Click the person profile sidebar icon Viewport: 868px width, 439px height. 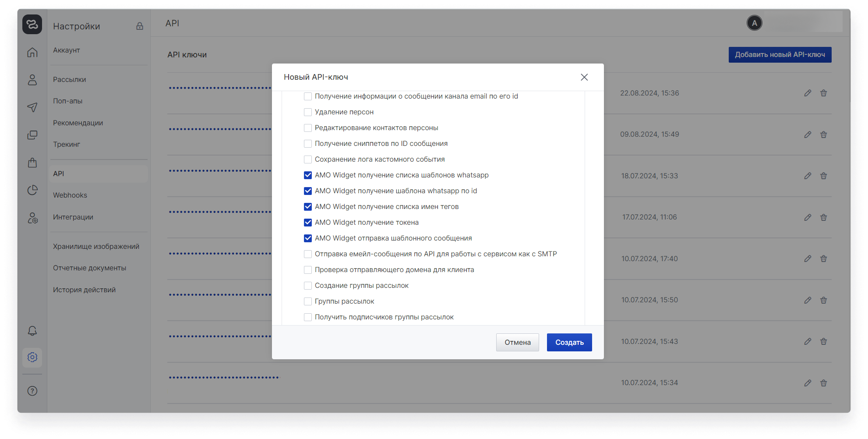(x=32, y=80)
